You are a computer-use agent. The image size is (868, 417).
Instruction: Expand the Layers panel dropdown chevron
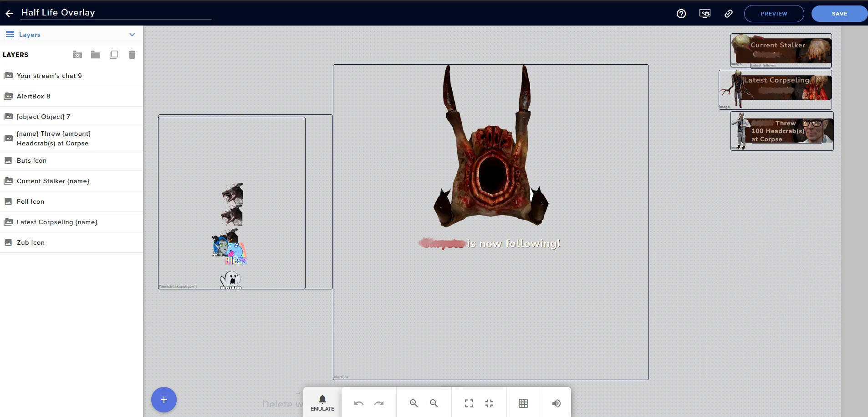132,35
